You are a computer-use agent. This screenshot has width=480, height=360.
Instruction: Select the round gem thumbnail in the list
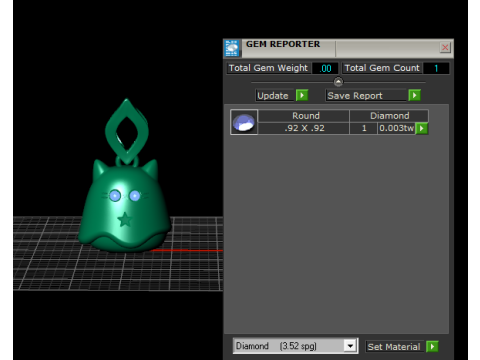tap(244, 122)
